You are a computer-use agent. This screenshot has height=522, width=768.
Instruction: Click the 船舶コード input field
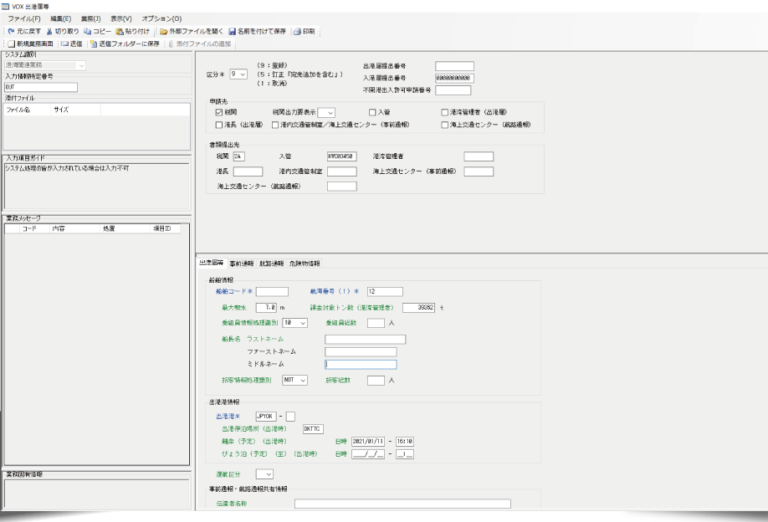point(273,292)
